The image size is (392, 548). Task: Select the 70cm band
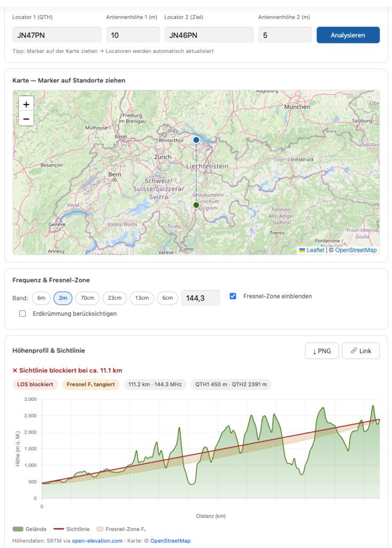(x=87, y=298)
